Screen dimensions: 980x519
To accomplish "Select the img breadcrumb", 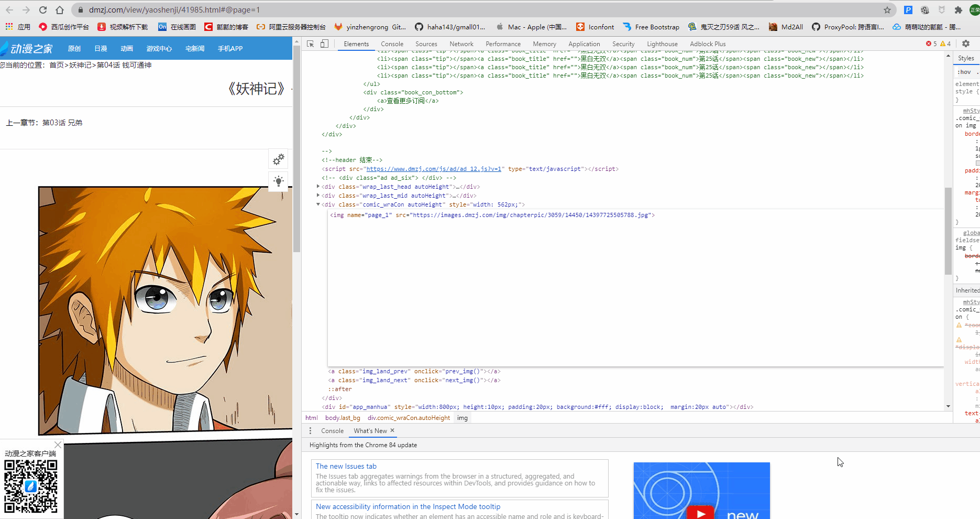I will (x=463, y=418).
